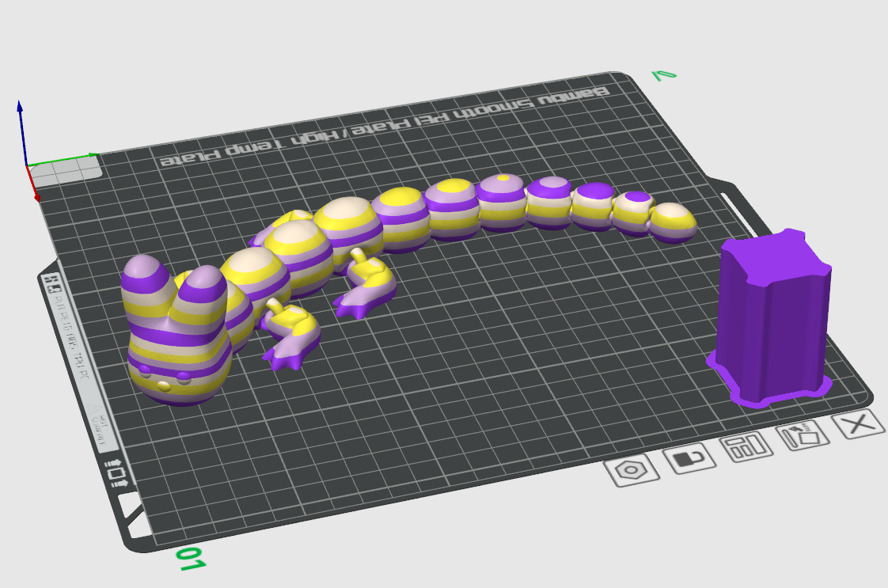This screenshot has width=888, height=588.
Task: Select the purple prime tower
Action: click(x=772, y=317)
